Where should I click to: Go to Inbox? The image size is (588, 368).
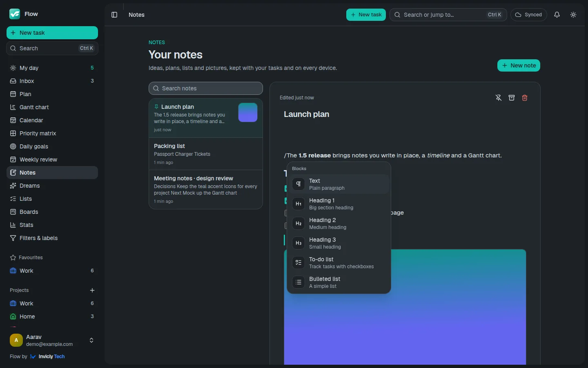[52, 81]
